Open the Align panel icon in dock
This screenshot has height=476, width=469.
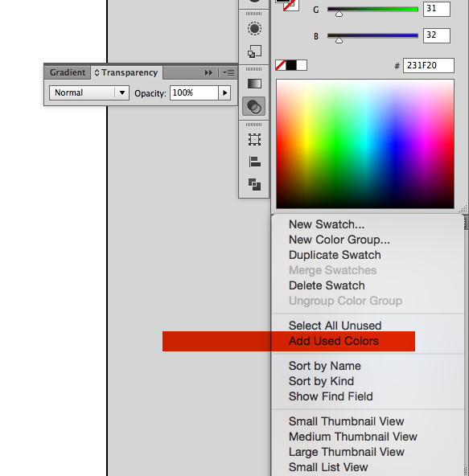click(x=254, y=162)
